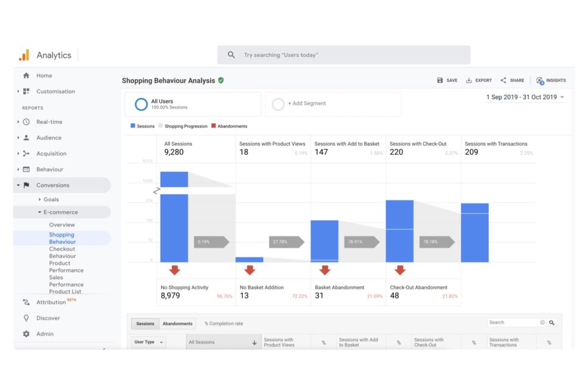The height and width of the screenshot is (392, 588).
Task: Open the Checkout Behaviour report
Action: pyautogui.click(x=62, y=253)
